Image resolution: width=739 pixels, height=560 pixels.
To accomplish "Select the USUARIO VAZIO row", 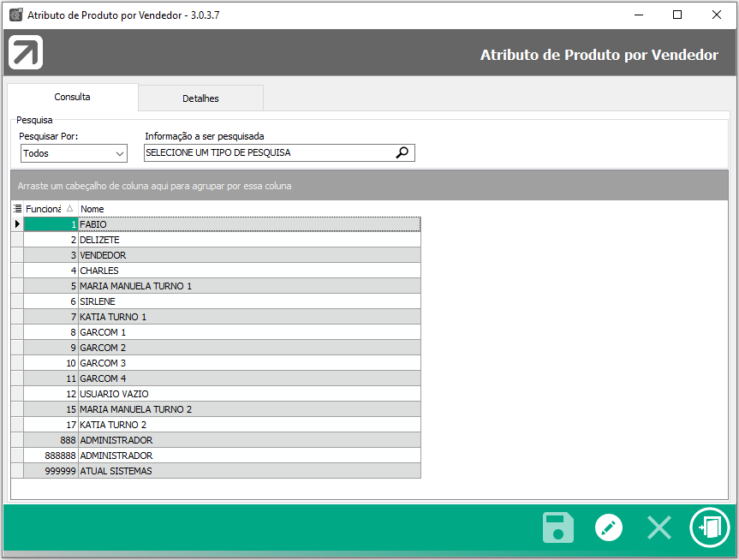I will point(248,394).
